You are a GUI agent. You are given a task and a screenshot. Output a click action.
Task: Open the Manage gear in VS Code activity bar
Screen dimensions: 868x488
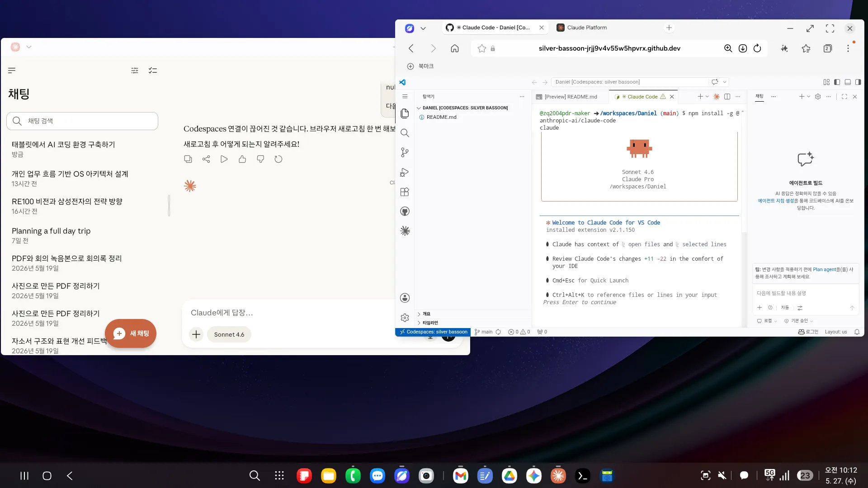[x=405, y=318]
